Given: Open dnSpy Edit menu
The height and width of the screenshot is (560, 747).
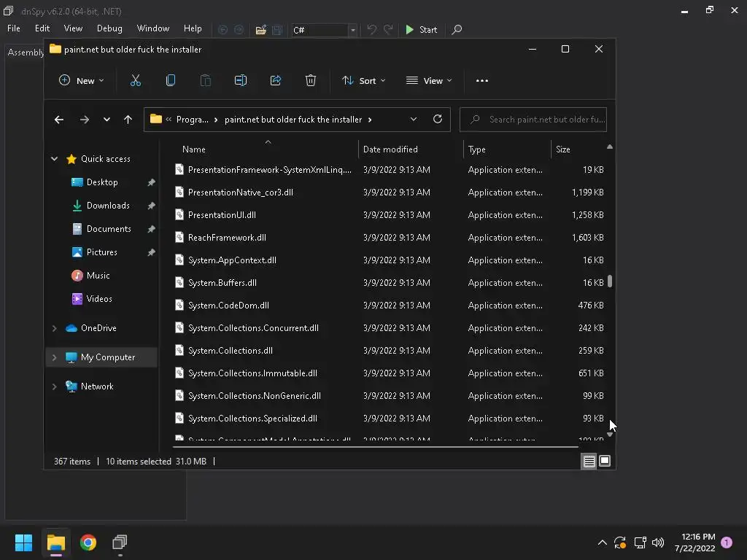Looking at the screenshot, I should [42, 28].
